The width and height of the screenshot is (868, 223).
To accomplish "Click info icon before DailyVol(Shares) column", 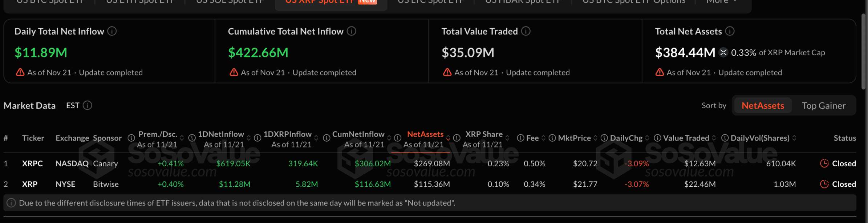I will [x=725, y=138].
